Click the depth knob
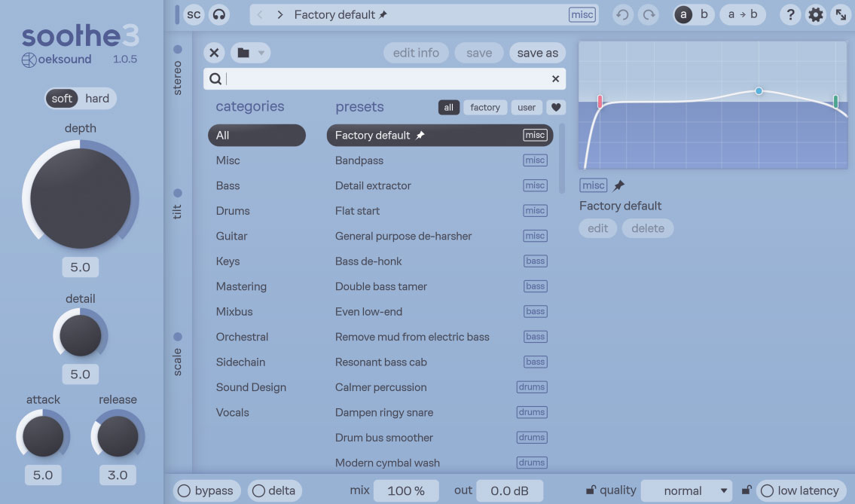This screenshot has width=855, height=504. click(x=80, y=199)
